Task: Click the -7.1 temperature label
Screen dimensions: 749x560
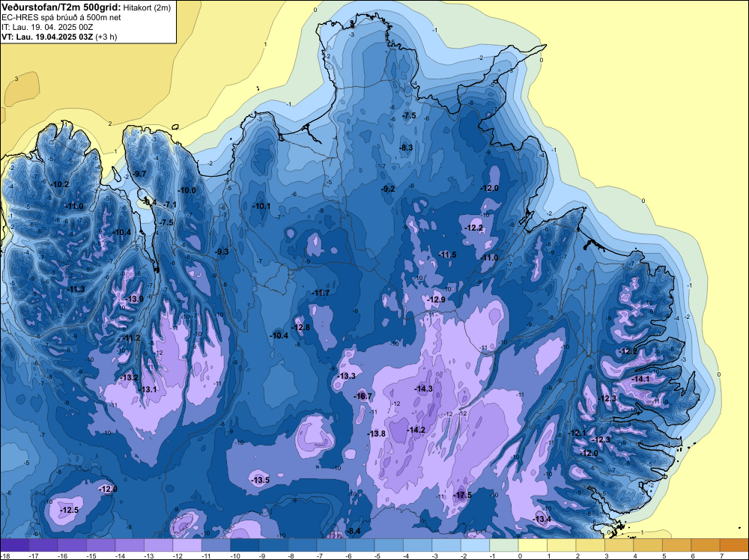Action: tap(170, 204)
